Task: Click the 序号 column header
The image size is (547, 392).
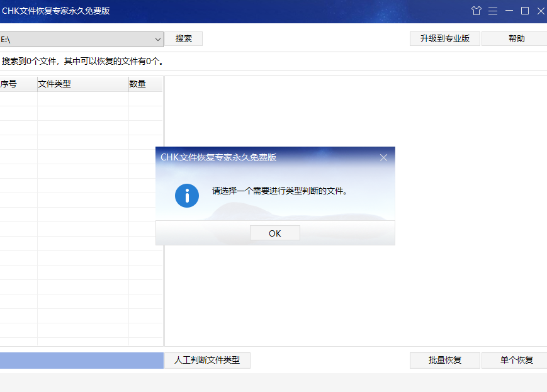Action: (x=11, y=83)
